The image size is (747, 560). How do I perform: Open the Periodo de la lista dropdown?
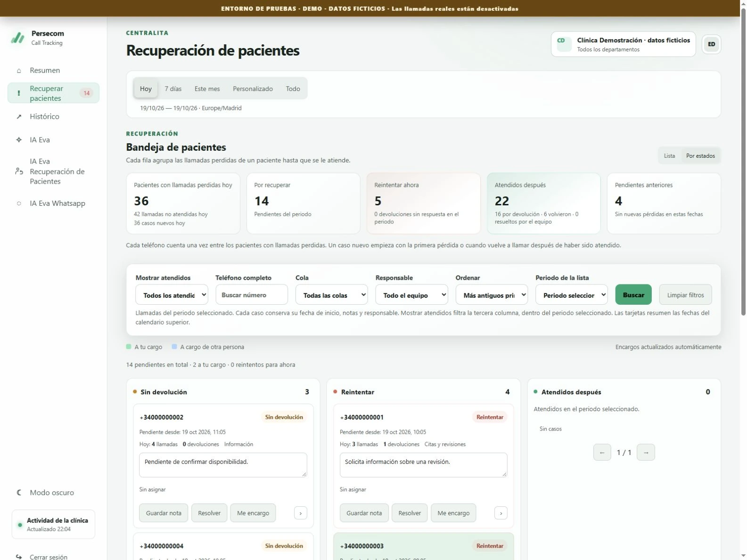click(572, 295)
